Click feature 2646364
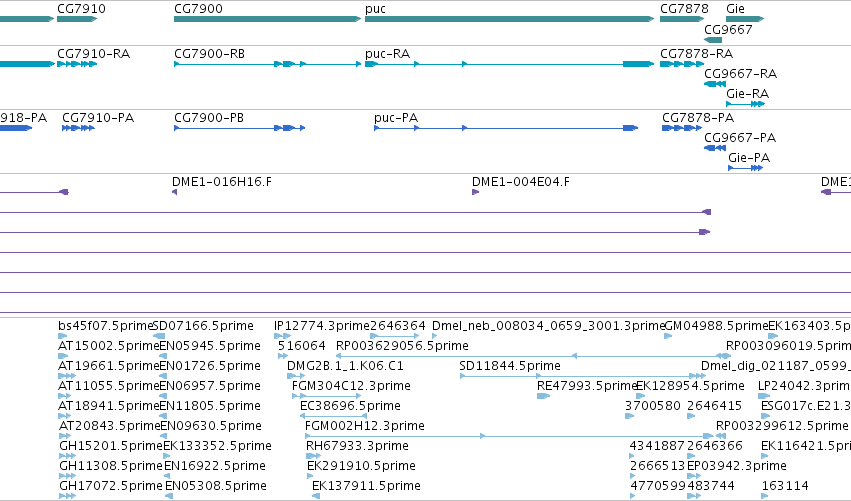 pyautogui.click(x=398, y=326)
